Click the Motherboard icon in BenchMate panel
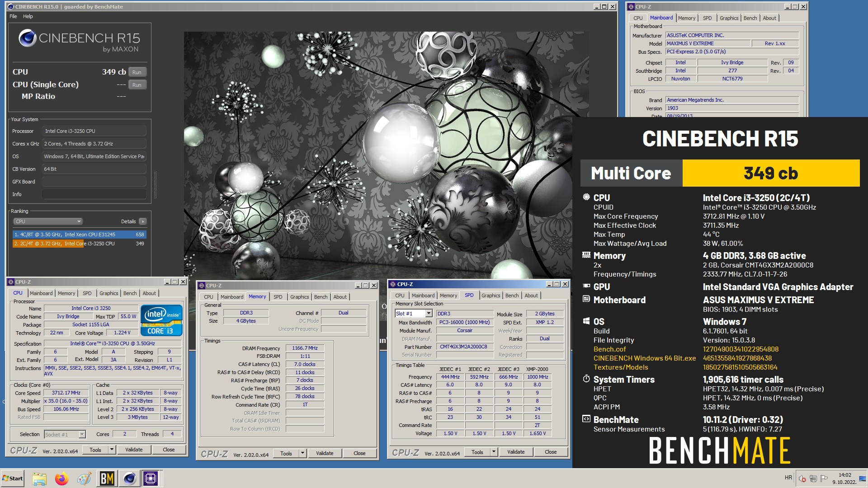Viewport: 868px width, 488px height. coord(586,299)
